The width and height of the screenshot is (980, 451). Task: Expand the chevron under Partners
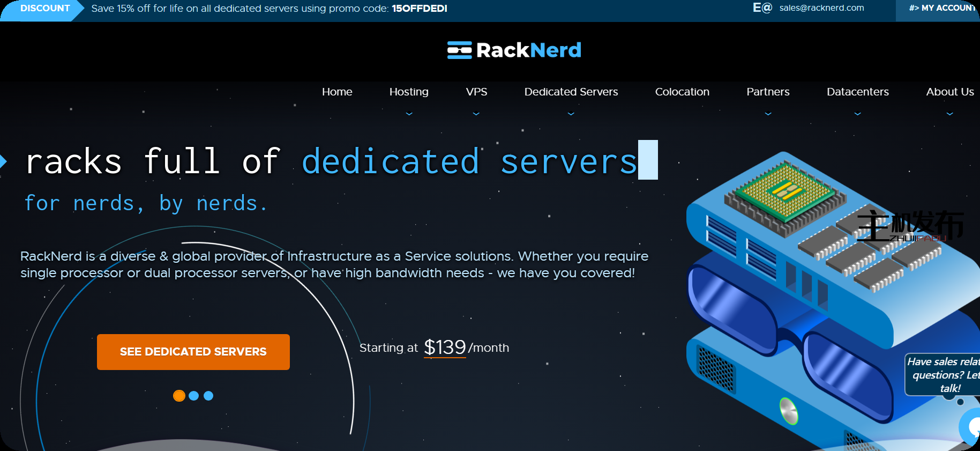coord(768,114)
